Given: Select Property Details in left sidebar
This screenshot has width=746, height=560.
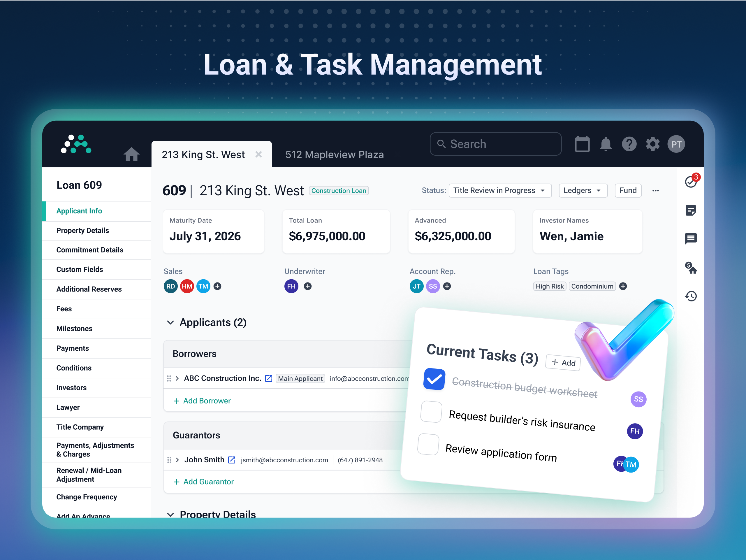Looking at the screenshot, I should point(83,230).
